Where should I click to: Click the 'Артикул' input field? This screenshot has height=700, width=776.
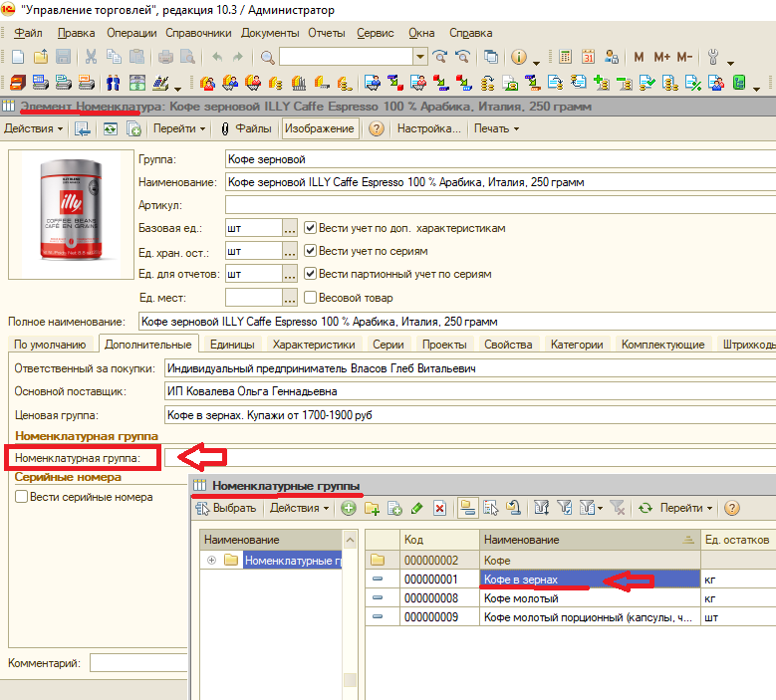click(x=500, y=205)
